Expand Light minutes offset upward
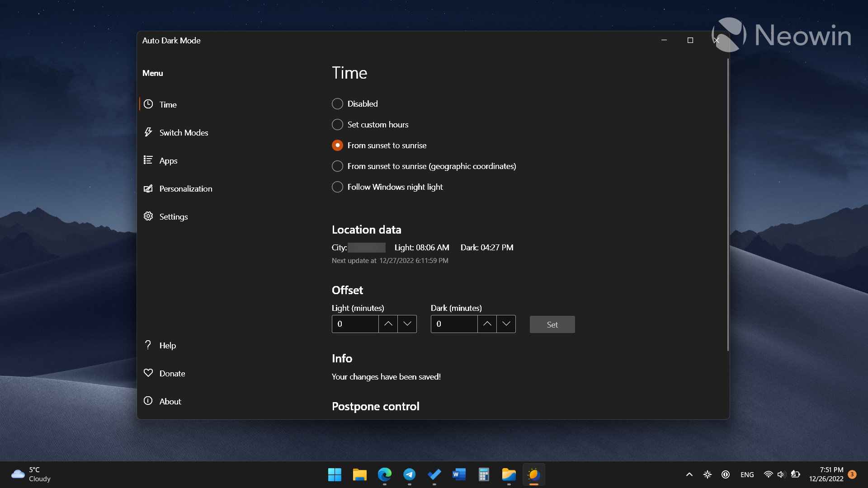Viewport: 868px width, 488px height. (x=388, y=324)
